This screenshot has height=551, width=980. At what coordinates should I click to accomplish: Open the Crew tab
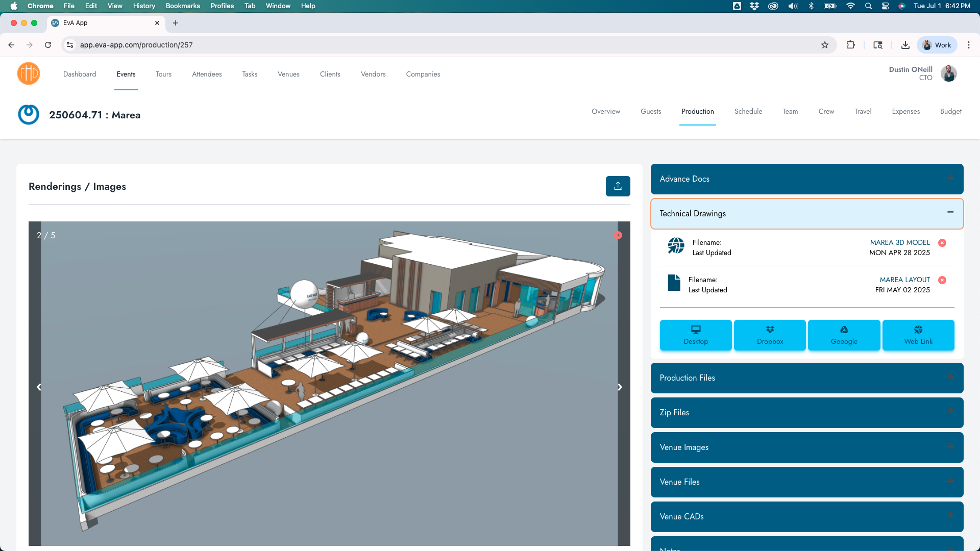tap(826, 111)
